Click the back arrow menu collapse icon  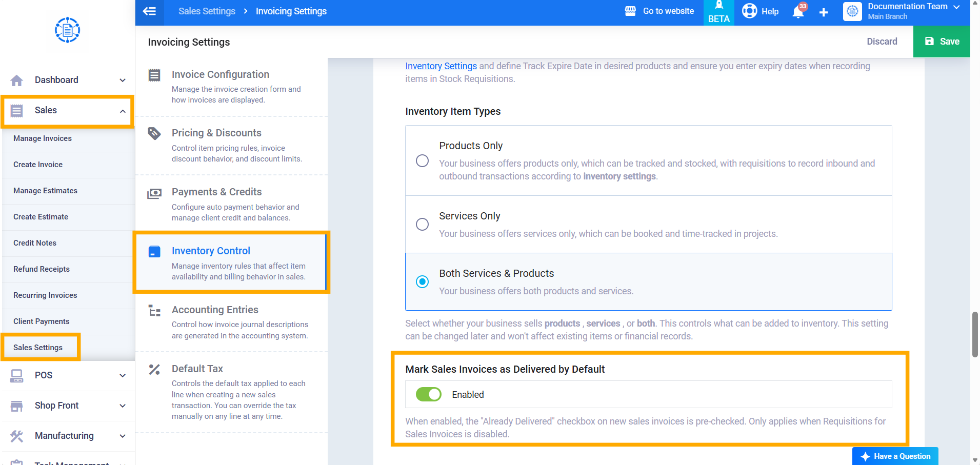[149, 11]
